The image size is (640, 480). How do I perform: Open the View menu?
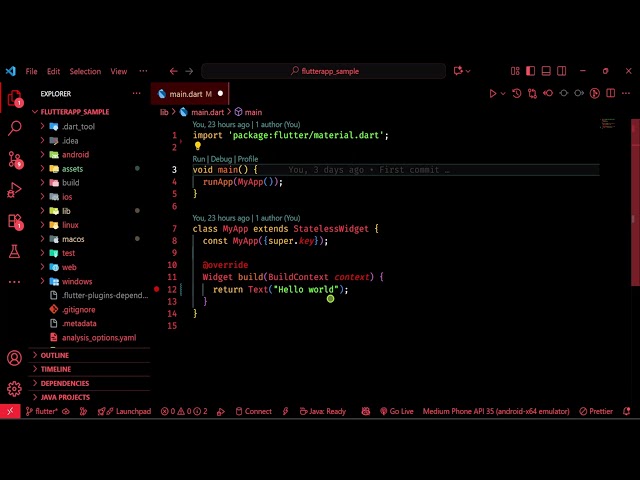point(118,71)
